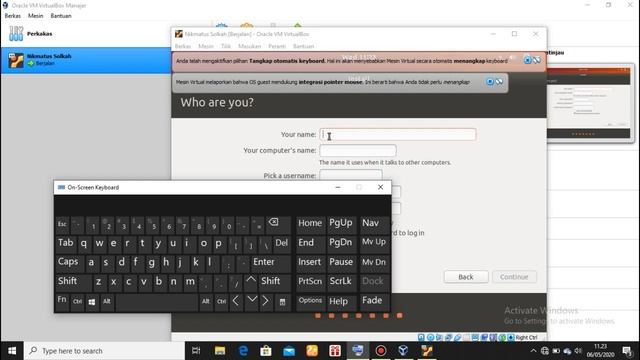Click the mouse integration icon in VM status bar
This screenshot has height=360, width=640.
[x=502, y=337]
